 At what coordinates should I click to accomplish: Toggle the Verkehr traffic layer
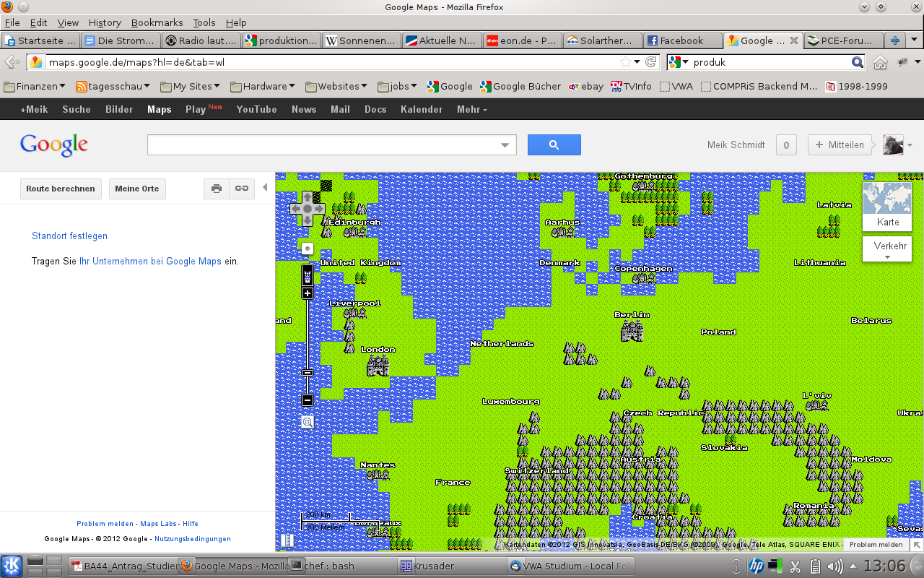pyautogui.click(x=887, y=249)
